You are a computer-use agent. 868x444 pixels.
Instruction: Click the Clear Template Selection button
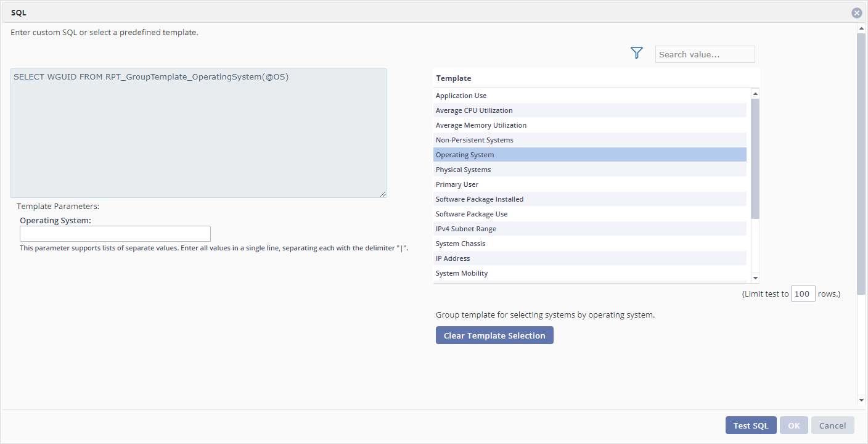(x=494, y=335)
